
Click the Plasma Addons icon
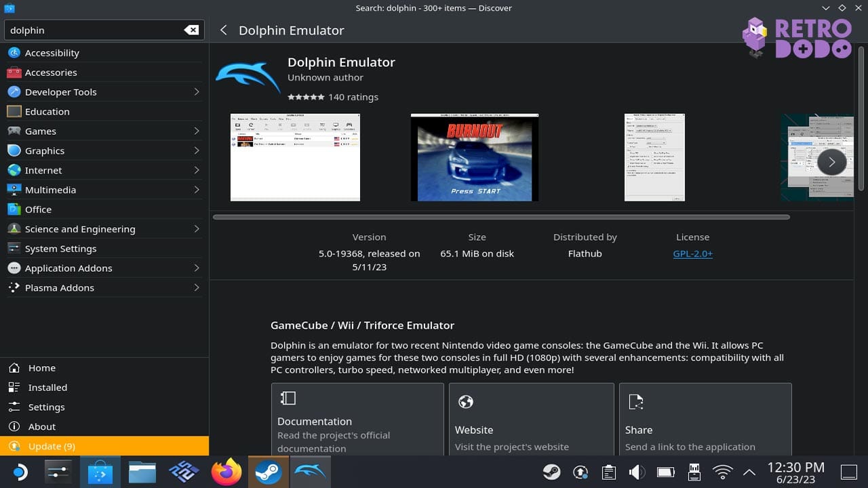14,288
